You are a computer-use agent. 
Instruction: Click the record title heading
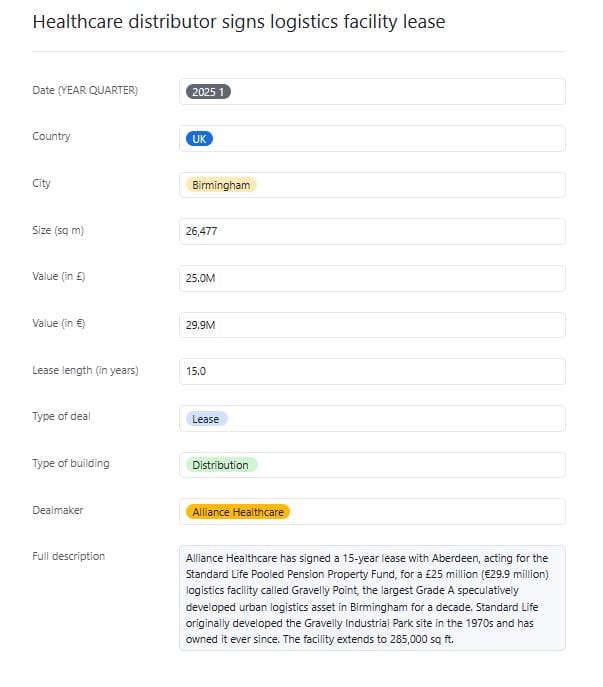[x=239, y=22]
